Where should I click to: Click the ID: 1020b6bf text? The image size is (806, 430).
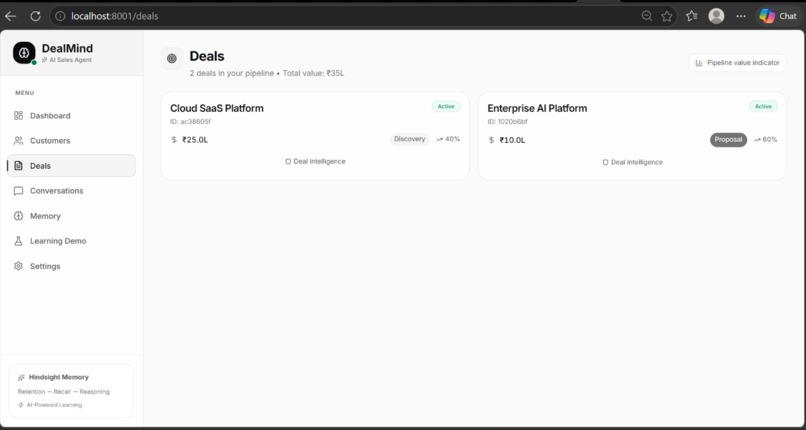tap(507, 122)
